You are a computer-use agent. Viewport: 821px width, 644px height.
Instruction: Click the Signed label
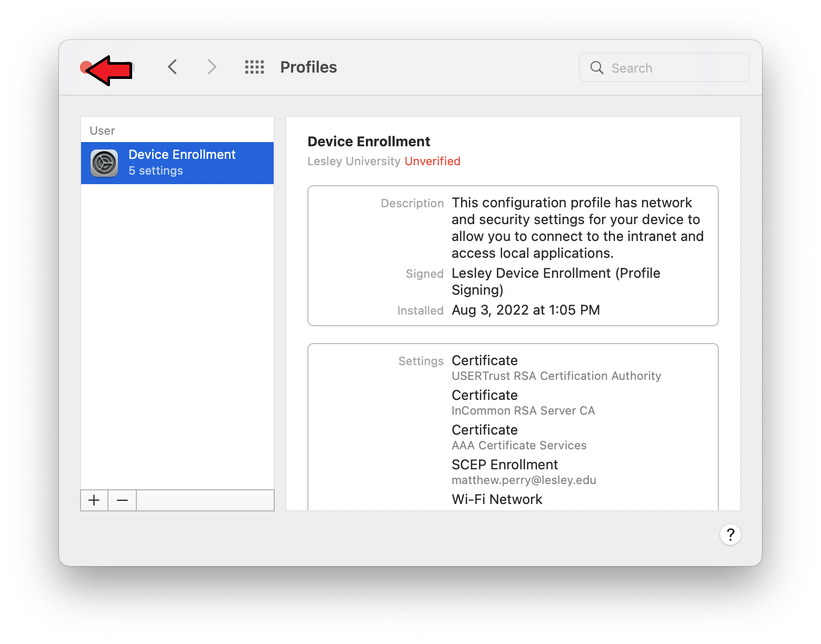(x=425, y=274)
